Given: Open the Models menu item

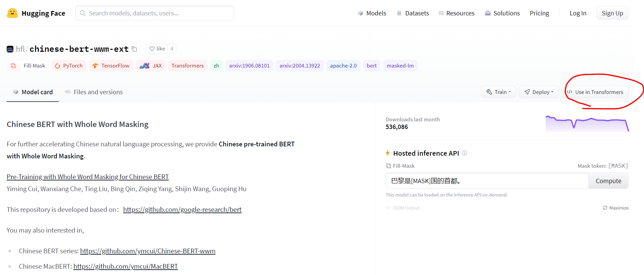Looking at the screenshot, I should (x=372, y=13).
